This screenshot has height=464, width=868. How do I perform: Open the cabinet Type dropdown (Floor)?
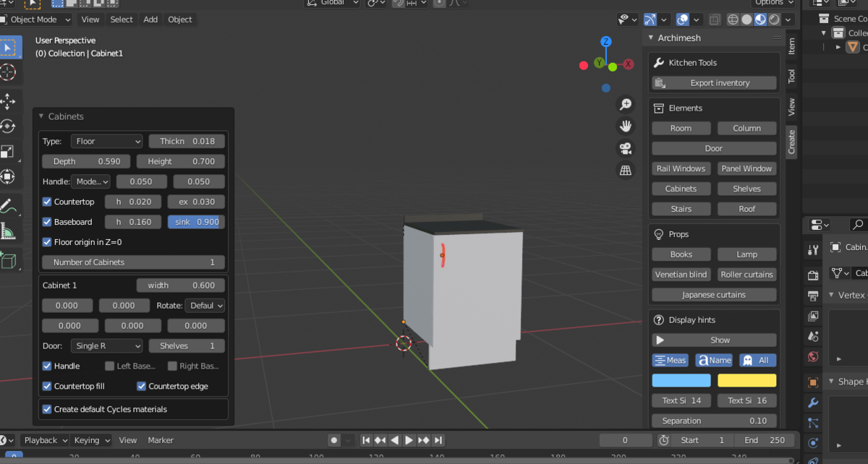(x=107, y=141)
